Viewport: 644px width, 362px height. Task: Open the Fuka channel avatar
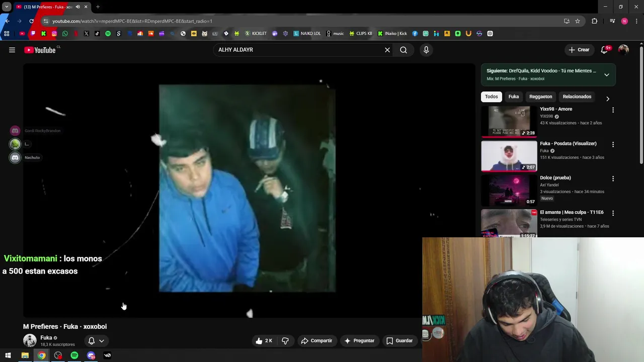coord(30,340)
